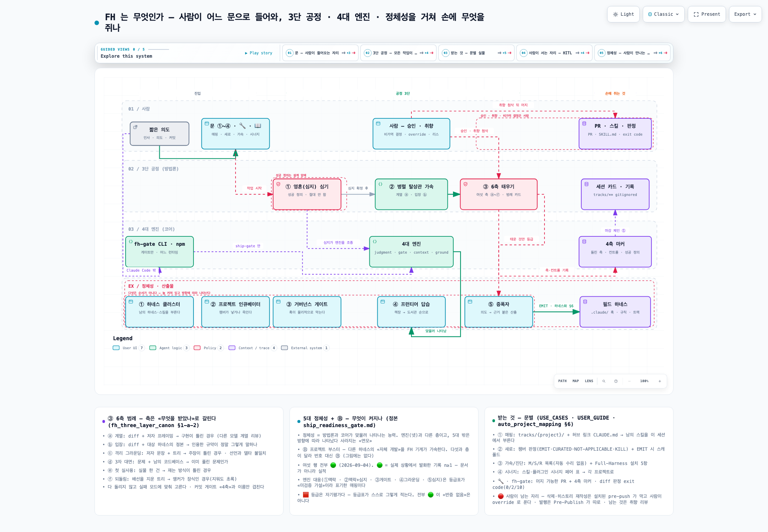Open the Classic style dropdown

tap(663, 14)
